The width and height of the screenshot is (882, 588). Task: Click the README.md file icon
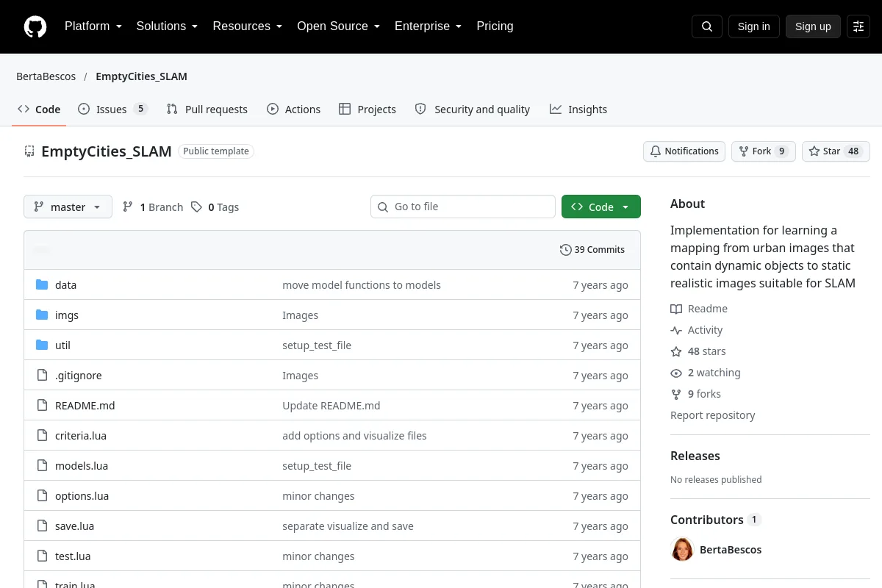[x=42, y=406]
